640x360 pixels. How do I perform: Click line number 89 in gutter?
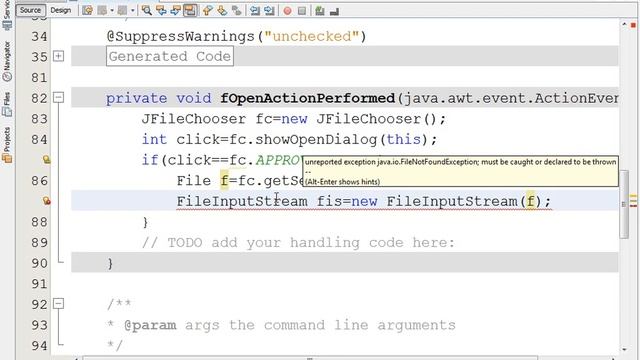click(x=39, y=243)
